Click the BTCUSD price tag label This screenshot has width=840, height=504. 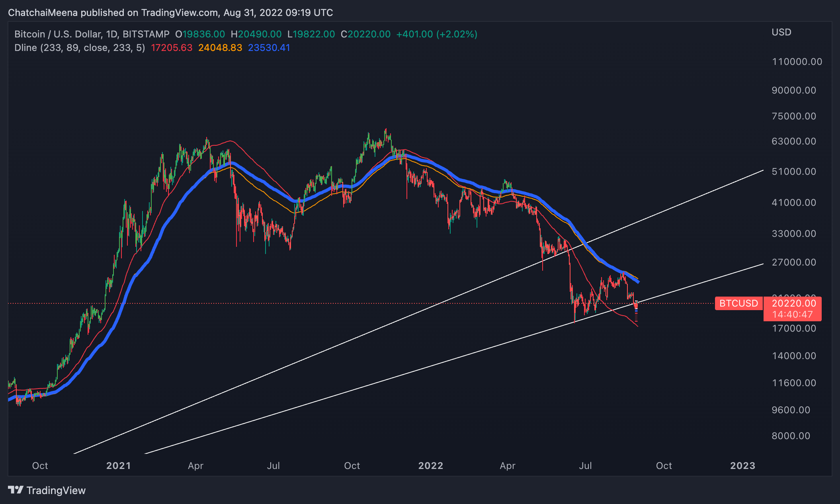click(738, 303)
